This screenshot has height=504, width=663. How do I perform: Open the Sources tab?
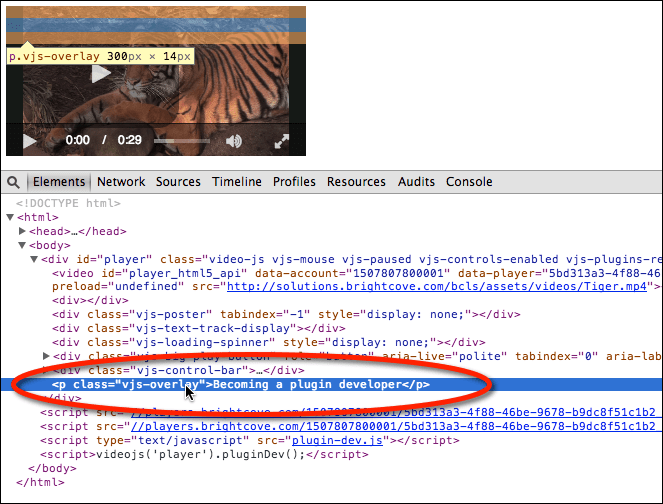178,182
